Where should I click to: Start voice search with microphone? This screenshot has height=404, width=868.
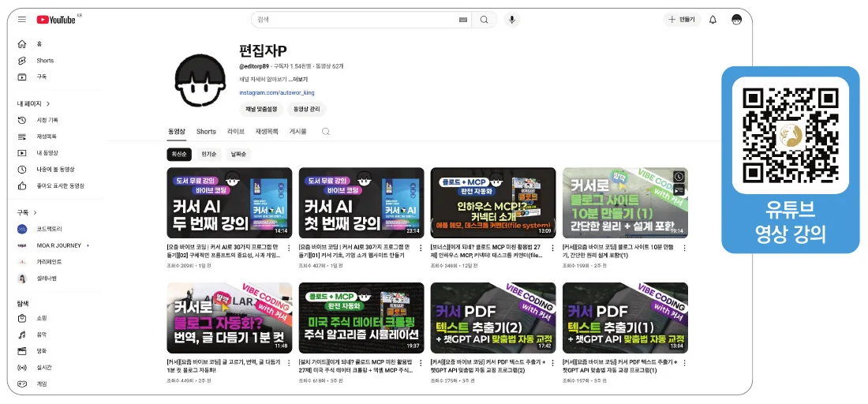coord(511,20)
